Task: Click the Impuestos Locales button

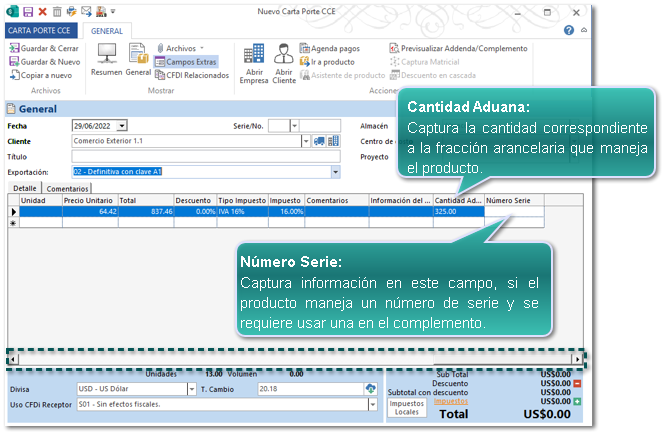Action: pos(407,408)
